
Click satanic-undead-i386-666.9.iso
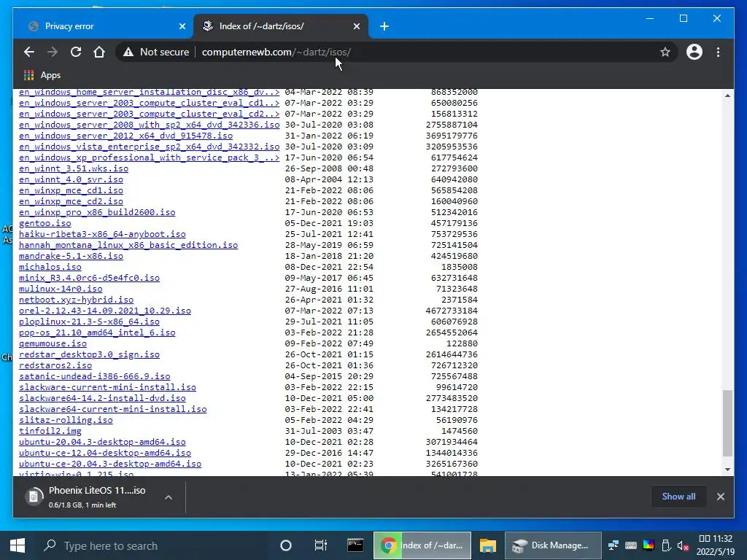(x=94, y=377)
